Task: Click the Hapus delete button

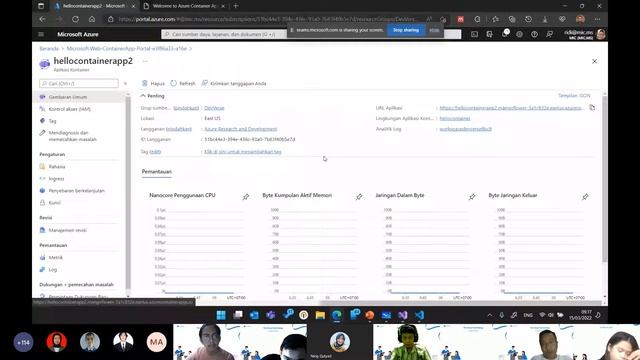Action: click(x=153, y=83)
